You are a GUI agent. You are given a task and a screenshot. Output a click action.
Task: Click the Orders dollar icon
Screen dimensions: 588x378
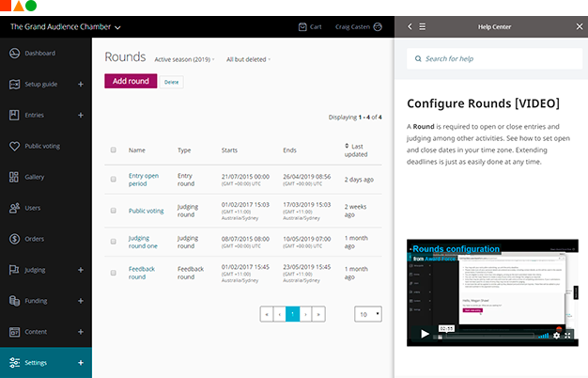(x=14, y=239)
